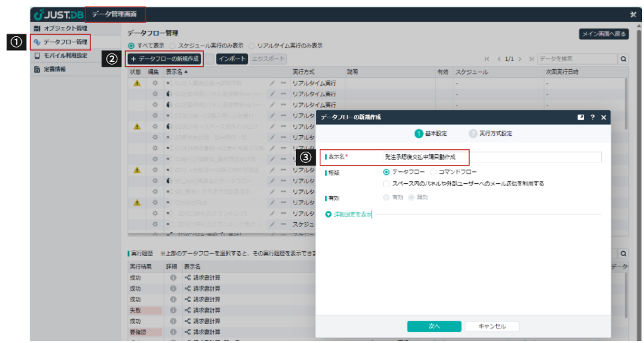Screen dimensions: 644x343
Task: Click the search magnifier icon beside データを検索
Action: (x=623, y=59)
